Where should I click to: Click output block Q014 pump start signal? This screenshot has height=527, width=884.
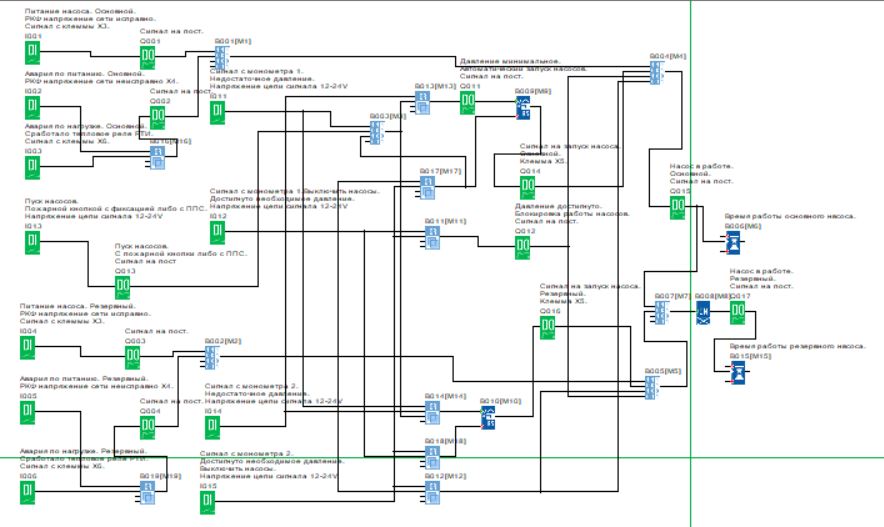click(527, 186)
